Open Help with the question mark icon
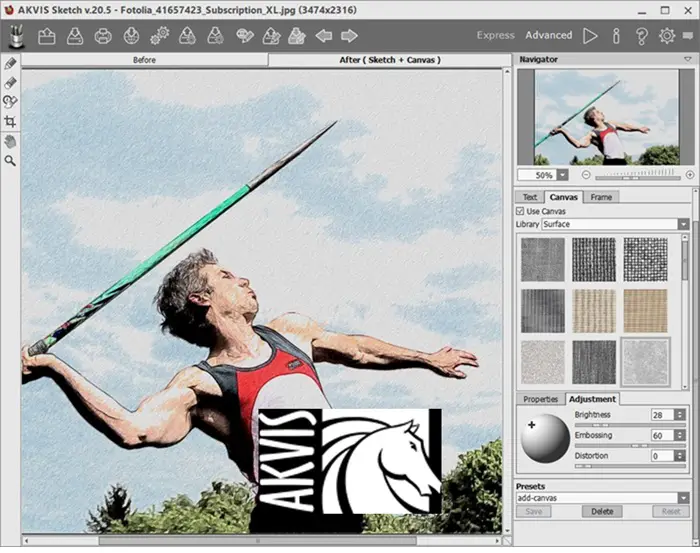This screenshot has height=553, width=700. tap(642, 36)
